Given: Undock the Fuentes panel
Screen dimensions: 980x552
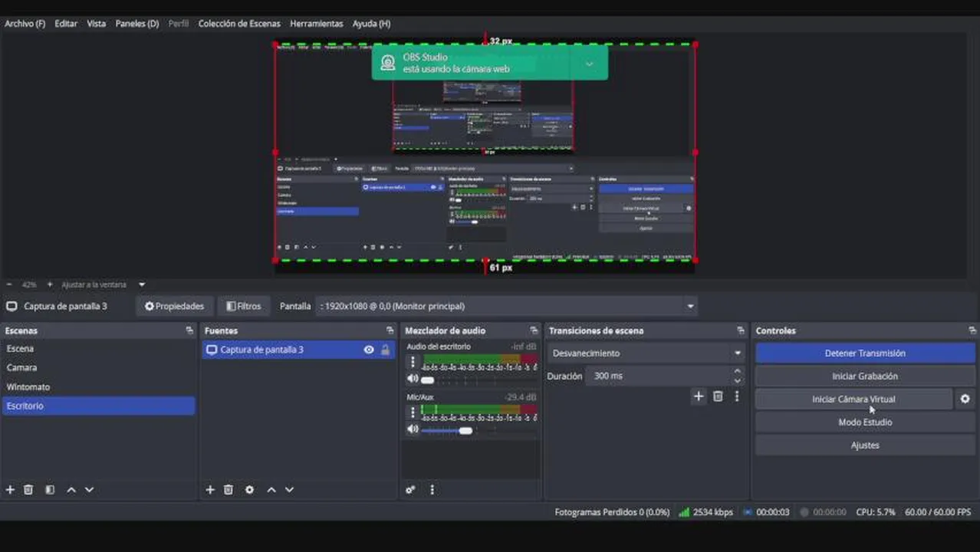Looking at the screenshot, I should coord(391,330).
